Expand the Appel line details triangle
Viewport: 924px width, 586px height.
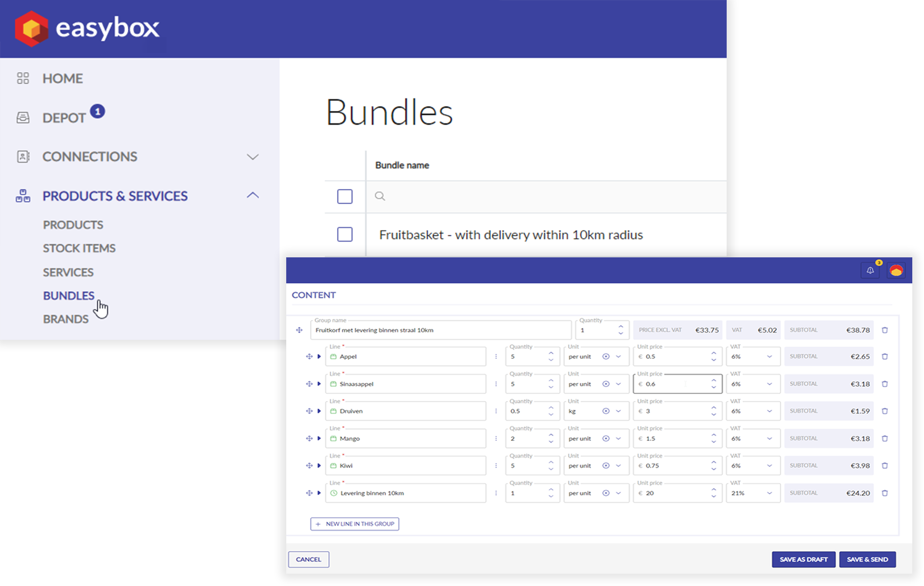(x=319, y=356)
